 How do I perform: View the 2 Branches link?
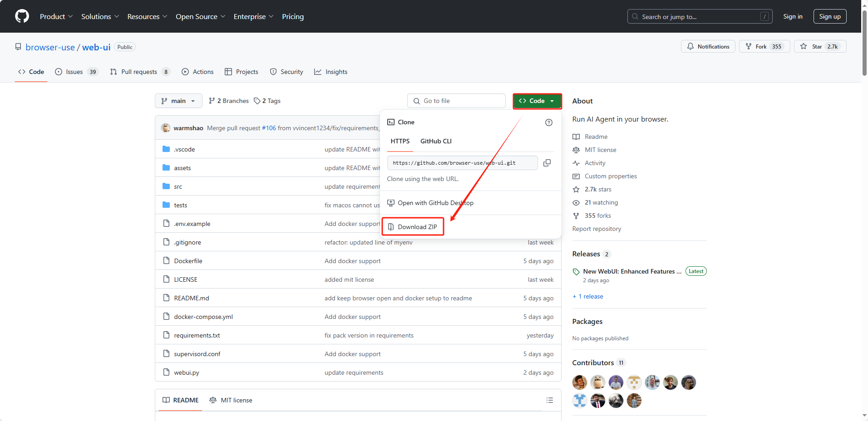point(229,101)
